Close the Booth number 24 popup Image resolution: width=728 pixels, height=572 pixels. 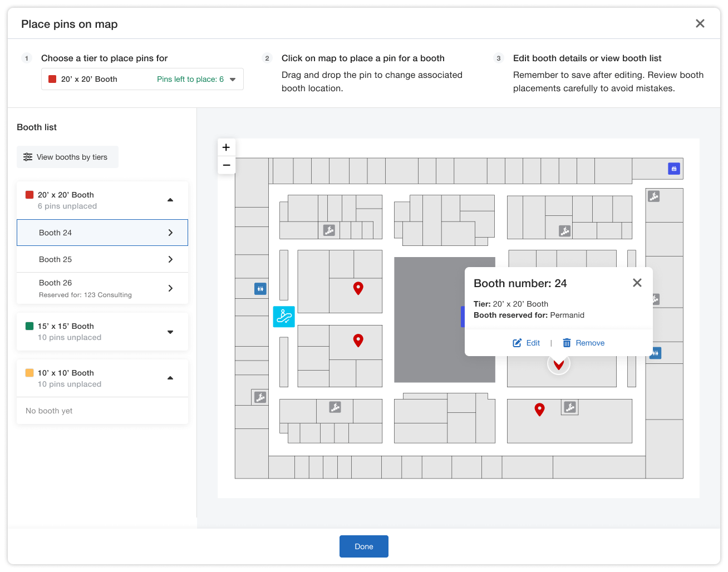[637, 283]
